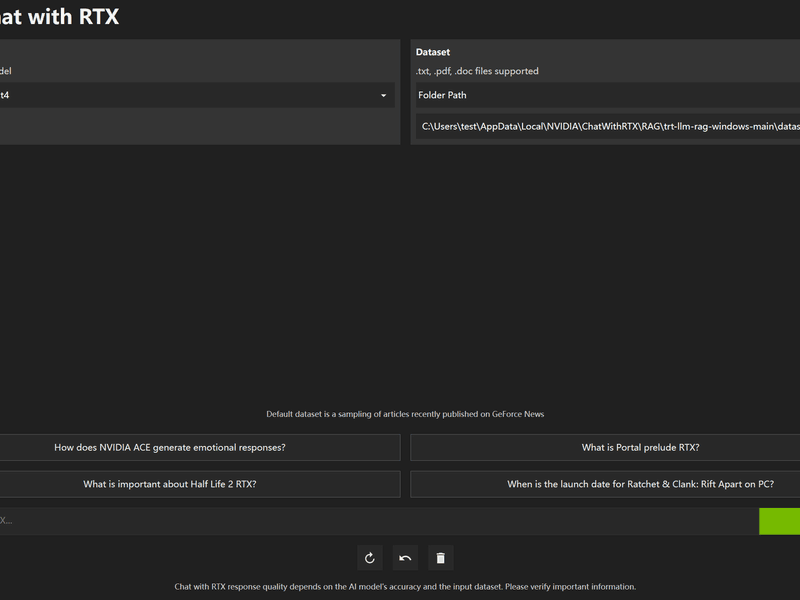Click the 'Default dataset is a sampling' notice
Image resolution: width=800 pixels, height=600 pixels.
(405, 414)
